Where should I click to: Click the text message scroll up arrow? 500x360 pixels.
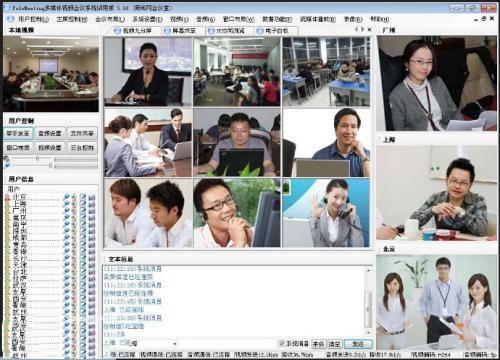(368, 270)
